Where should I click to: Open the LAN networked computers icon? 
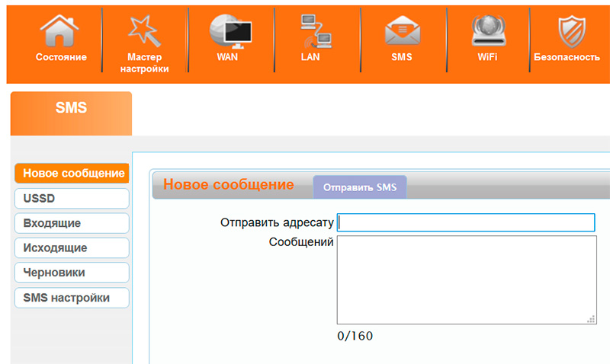click(315, 32)
